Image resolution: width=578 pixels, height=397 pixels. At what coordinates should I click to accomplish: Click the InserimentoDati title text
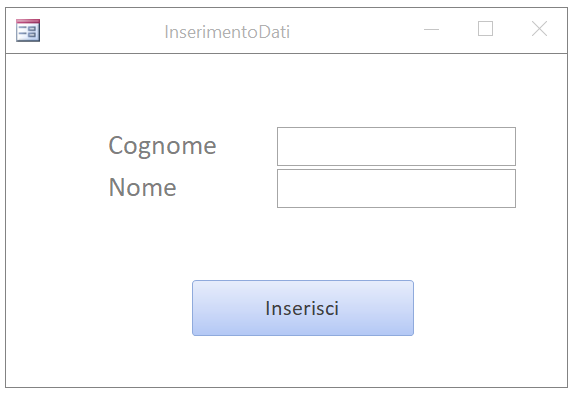(227, 32)
